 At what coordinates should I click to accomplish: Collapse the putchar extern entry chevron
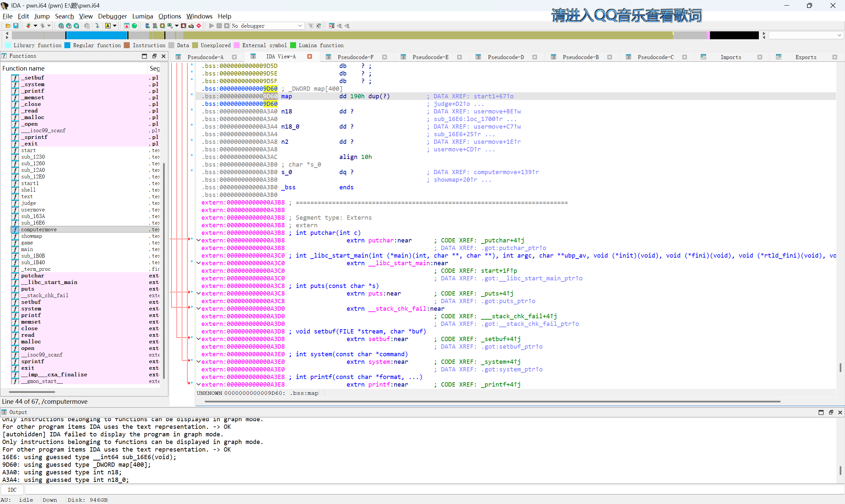[198, 240]
